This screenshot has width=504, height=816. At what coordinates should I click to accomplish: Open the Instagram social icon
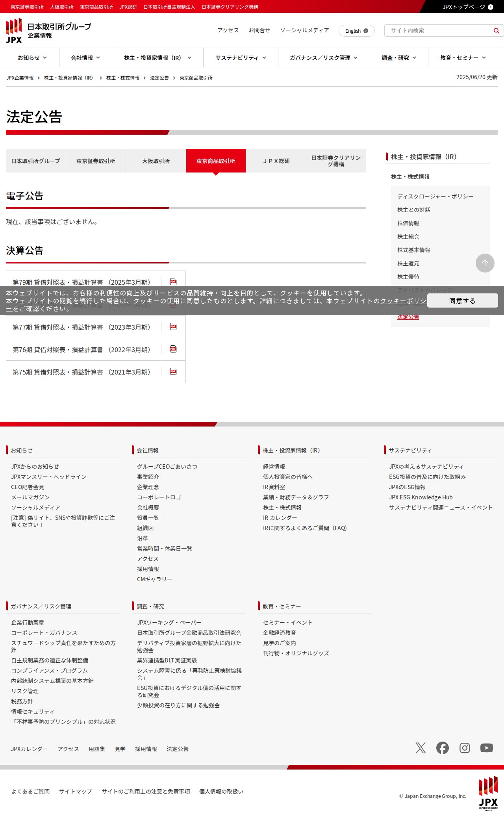pos(465,748)
